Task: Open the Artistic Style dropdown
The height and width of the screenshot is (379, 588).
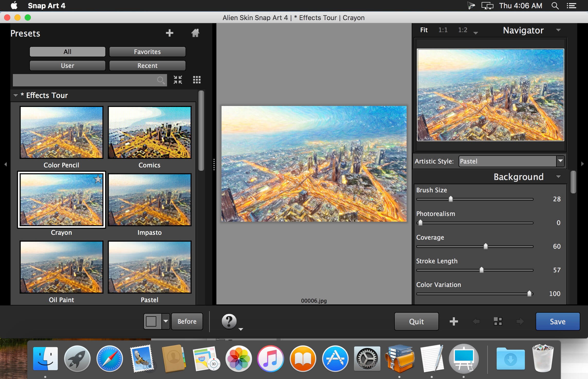Action: pyautogui.click(x=510, y=161)
